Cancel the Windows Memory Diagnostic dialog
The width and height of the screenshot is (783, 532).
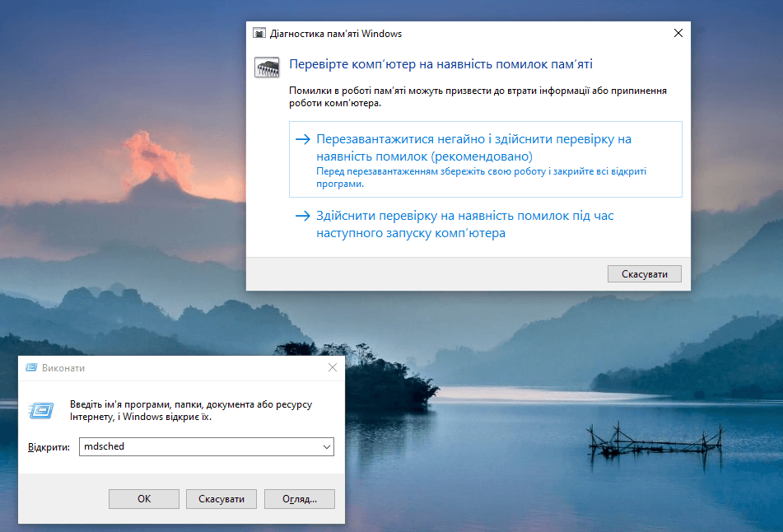(644, 273)
